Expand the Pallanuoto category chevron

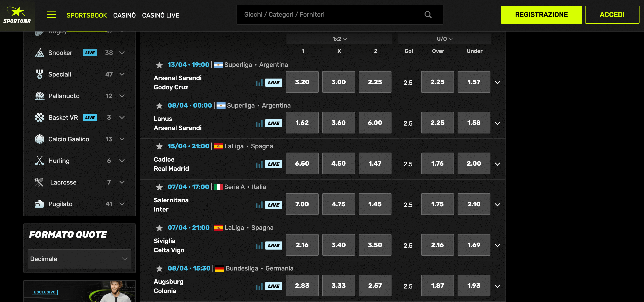coord(122,96)
